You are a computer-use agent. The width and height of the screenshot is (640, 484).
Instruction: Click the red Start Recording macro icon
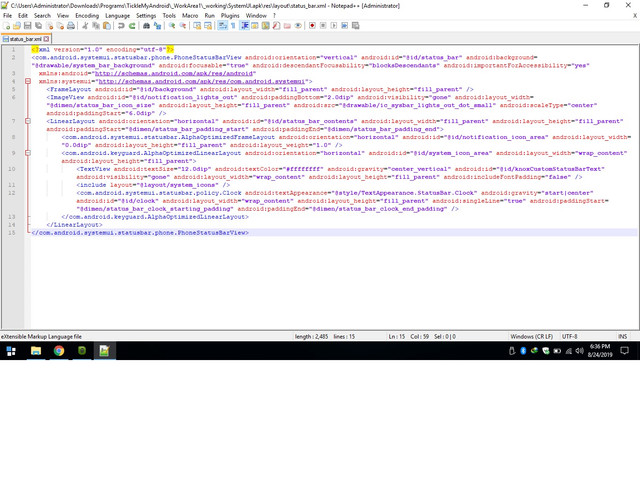[312, 26]
